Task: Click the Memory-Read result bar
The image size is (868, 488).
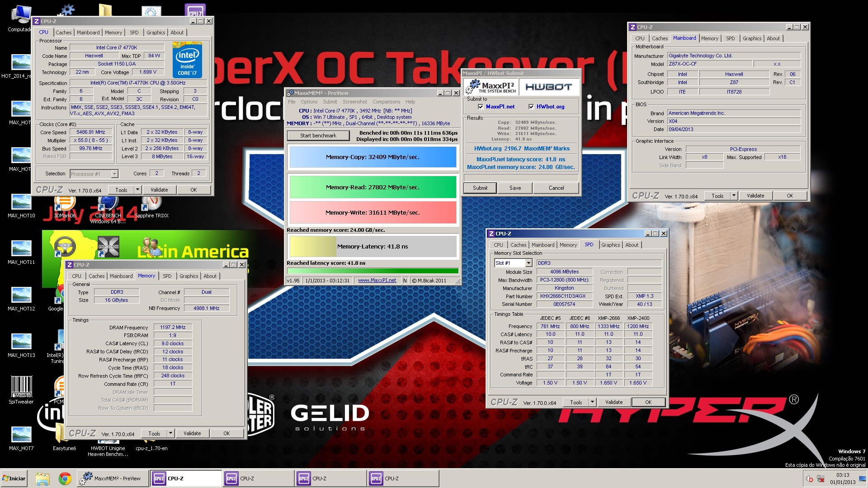Action: pyautogui.click(x=373, y=187)
